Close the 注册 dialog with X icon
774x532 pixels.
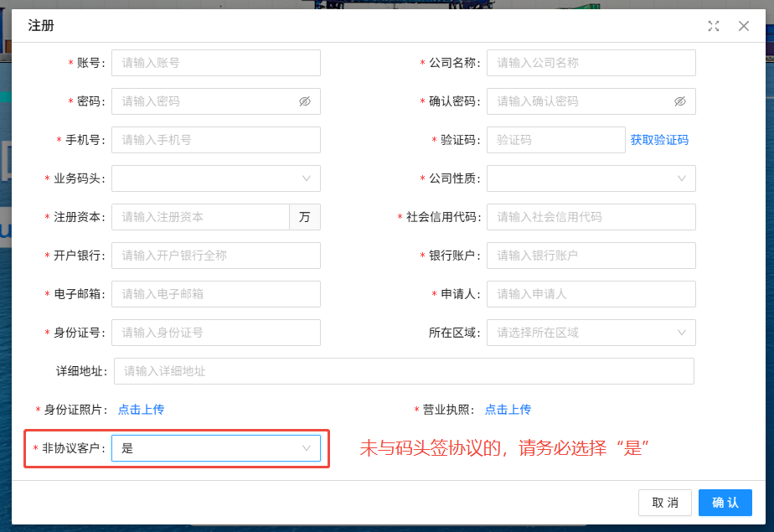pyautogui.click(x=743, y=26)
